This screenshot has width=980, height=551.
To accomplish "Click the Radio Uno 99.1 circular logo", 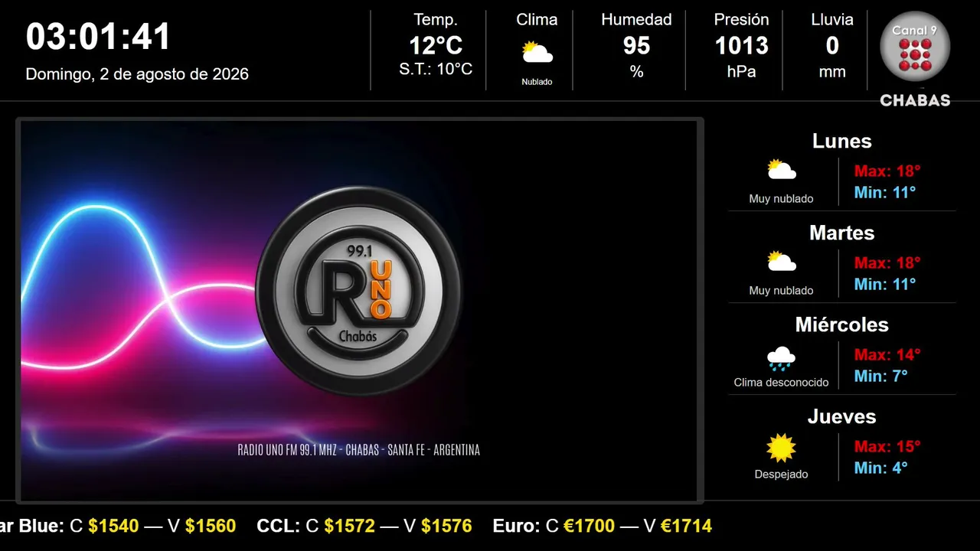I will [x=358, y=291].
